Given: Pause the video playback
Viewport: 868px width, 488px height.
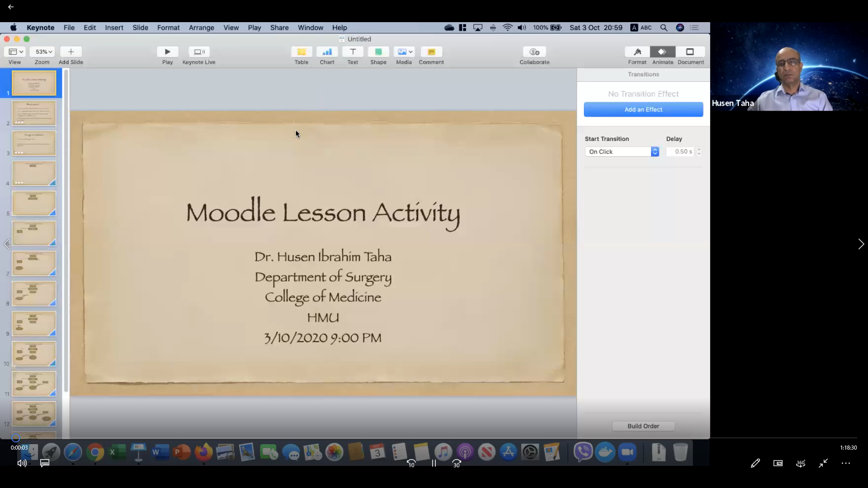Looking at the screenshot, I should tap(434, 463).
